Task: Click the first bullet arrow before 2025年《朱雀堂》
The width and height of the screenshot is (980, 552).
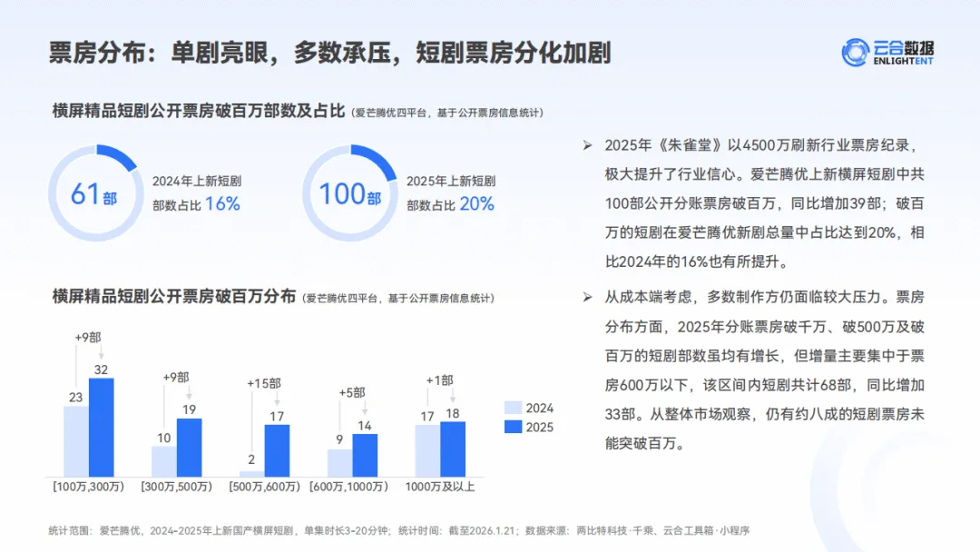Action: (587, 145)
